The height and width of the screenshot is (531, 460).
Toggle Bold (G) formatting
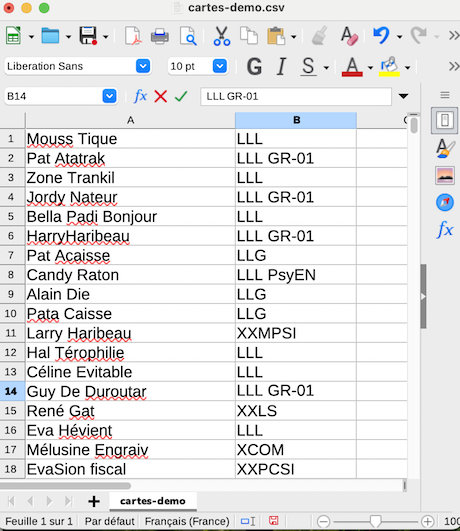[x=254, y=66]
